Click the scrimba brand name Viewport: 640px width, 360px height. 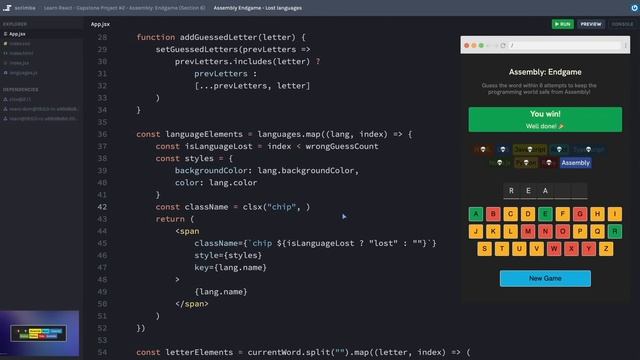coord(25,8)
